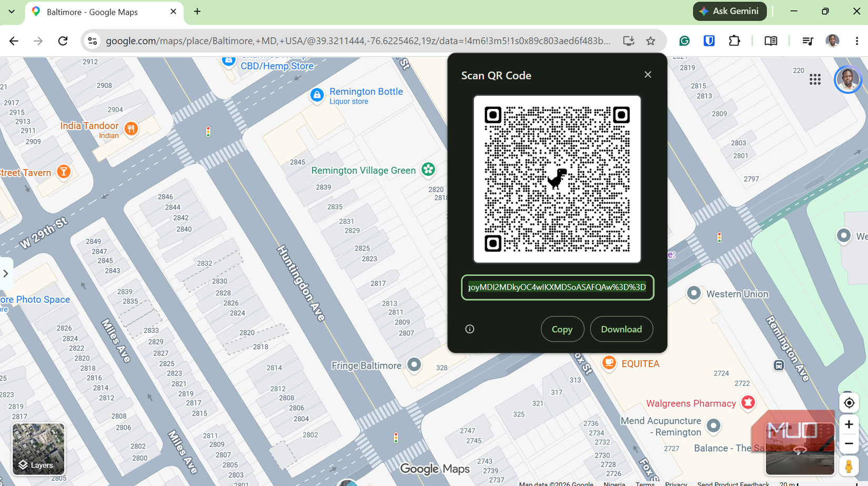Click the address bar URL
This screenshot has width=868, height=486.
(358, 41)
